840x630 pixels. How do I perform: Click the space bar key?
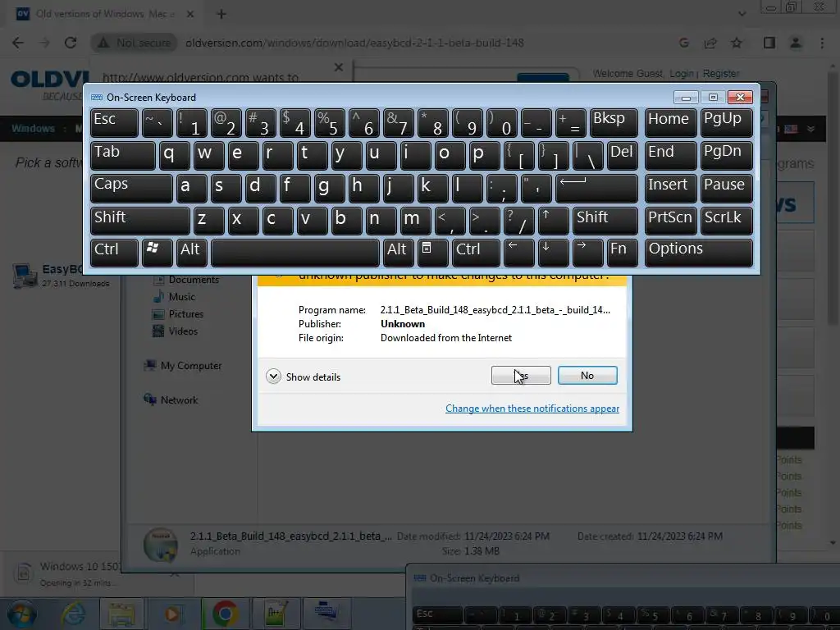pyautogui.click(x=294, y=253)
